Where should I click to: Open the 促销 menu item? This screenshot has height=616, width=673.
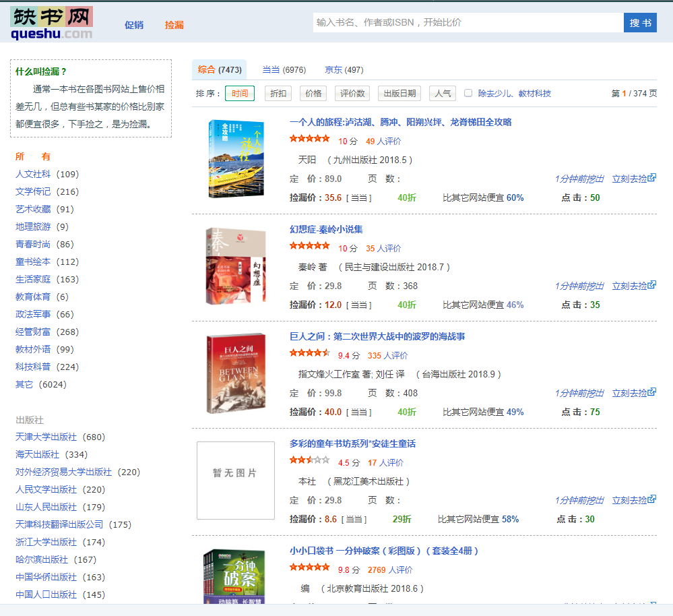click(134, 24)
